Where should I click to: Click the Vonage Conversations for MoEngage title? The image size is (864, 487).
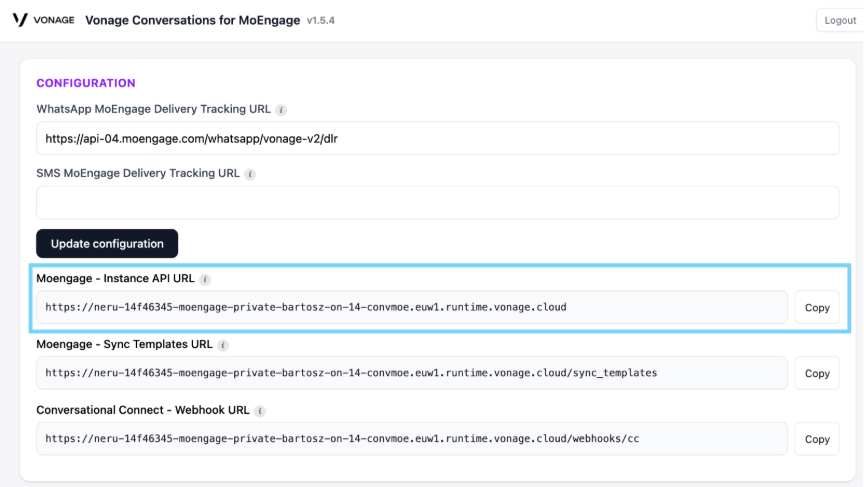pos(192,20)
